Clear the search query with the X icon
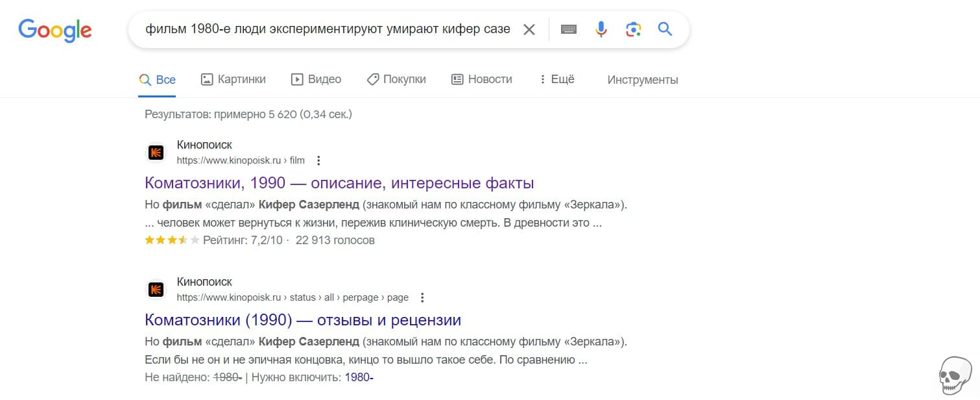This screenshot has height=400, width=980. coord(529,30)
